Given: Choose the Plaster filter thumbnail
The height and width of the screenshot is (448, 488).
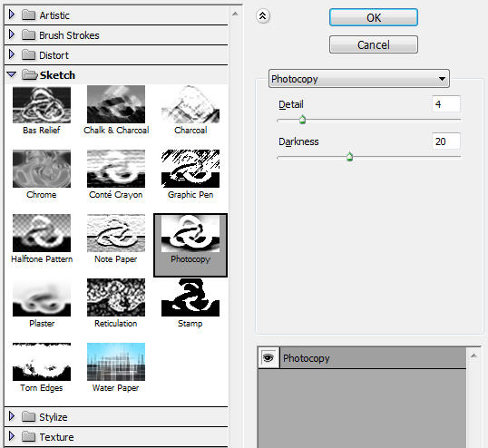Looking at the screenshot, I should click(x=42, y=297).
